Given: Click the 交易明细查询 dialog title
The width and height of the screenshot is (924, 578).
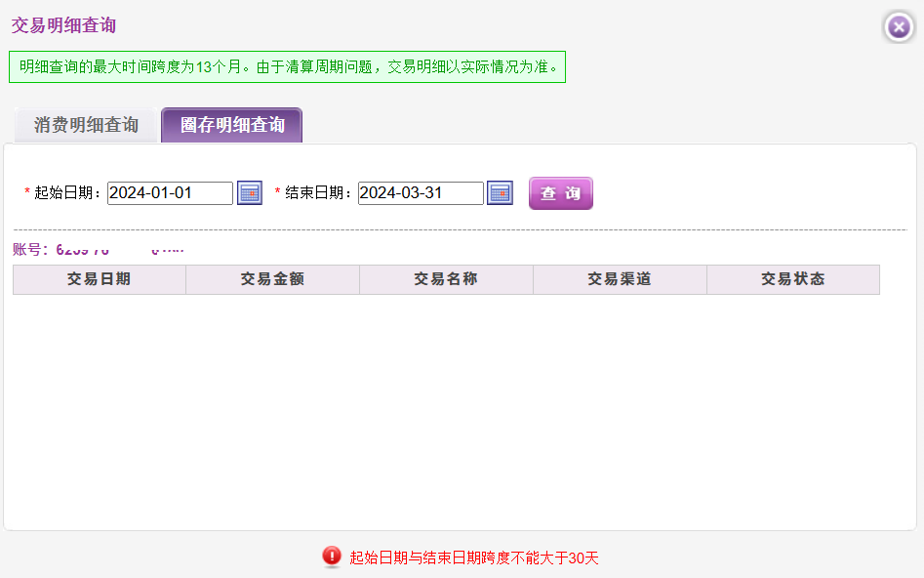Looking at the screenshot, I should (x=63, y=26).
